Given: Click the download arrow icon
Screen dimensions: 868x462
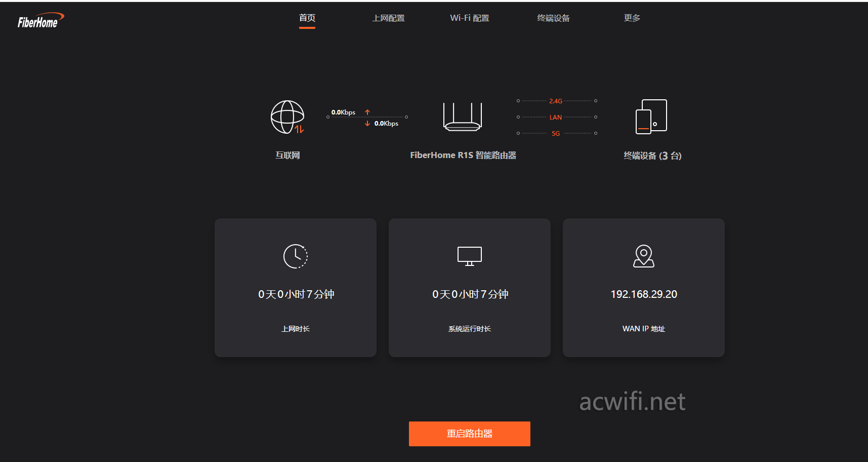Looking at the screenshot, I should tap(367, 123).
